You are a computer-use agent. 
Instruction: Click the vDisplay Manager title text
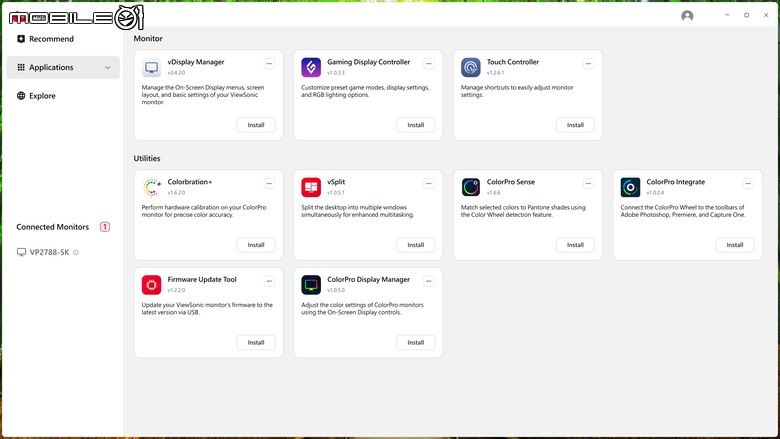(195, 62)
